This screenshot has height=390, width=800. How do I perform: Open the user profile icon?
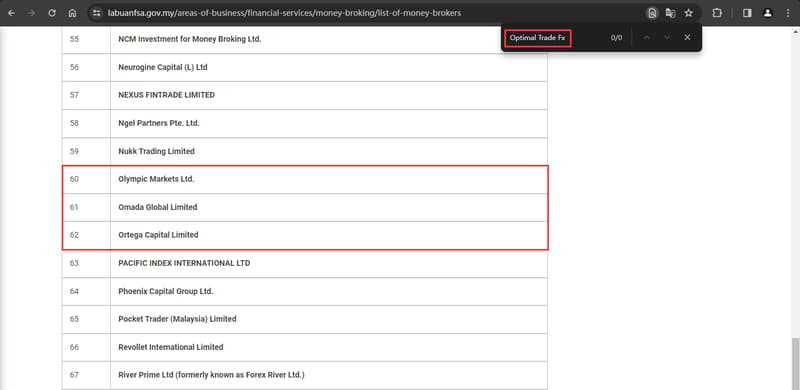coord(767,13)
